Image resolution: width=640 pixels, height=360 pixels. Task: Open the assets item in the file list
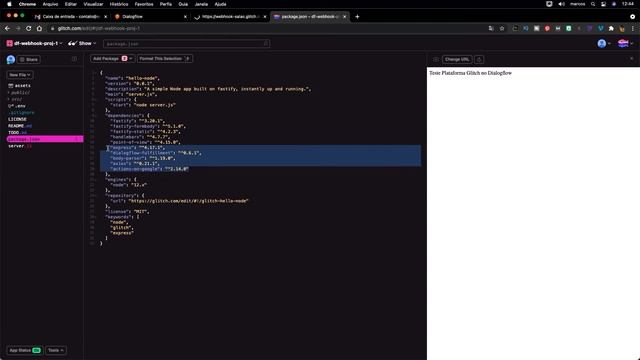pyautogui.click(x=19, y=86)
